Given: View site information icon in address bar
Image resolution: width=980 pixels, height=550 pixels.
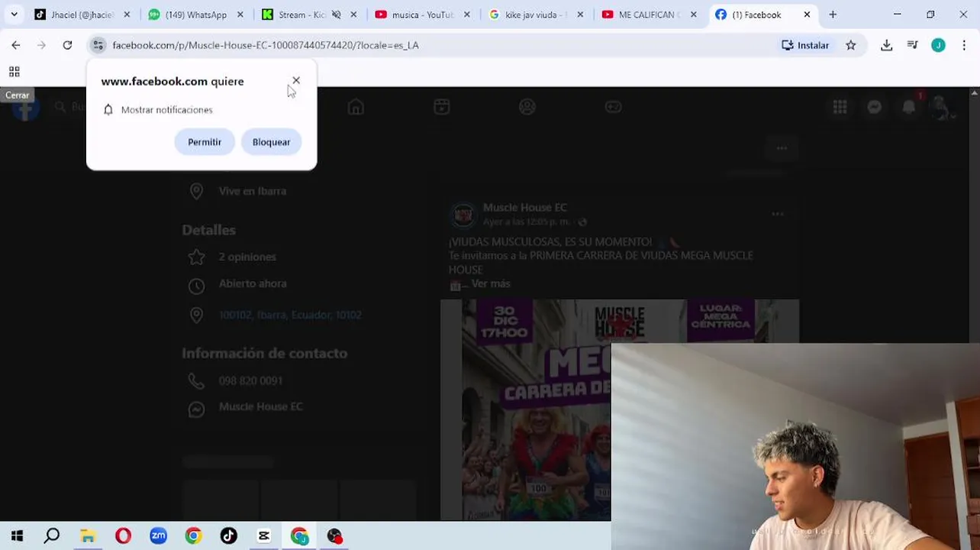Looking at the screenshot, I should click(98, 45).
